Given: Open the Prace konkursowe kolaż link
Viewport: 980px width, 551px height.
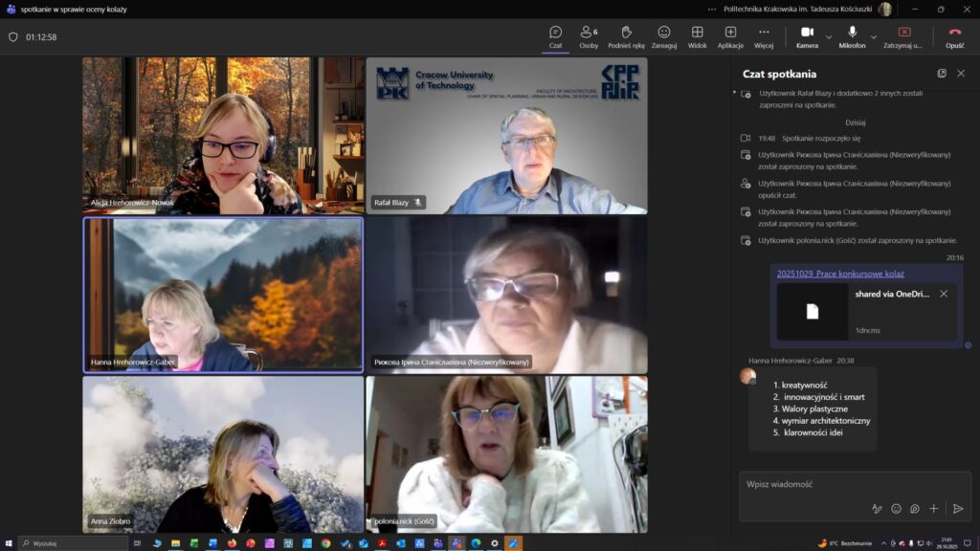Looking at the screenshot, I should (840, 274).
